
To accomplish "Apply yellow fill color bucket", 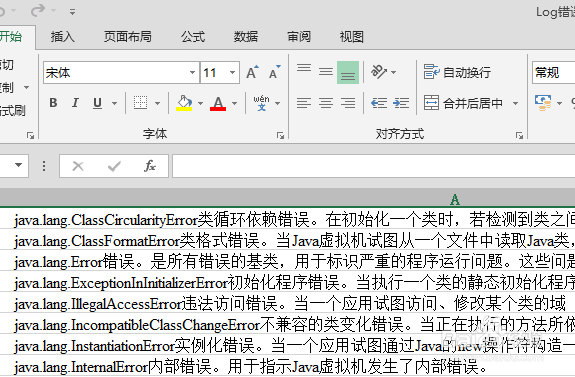I will 184,103.
